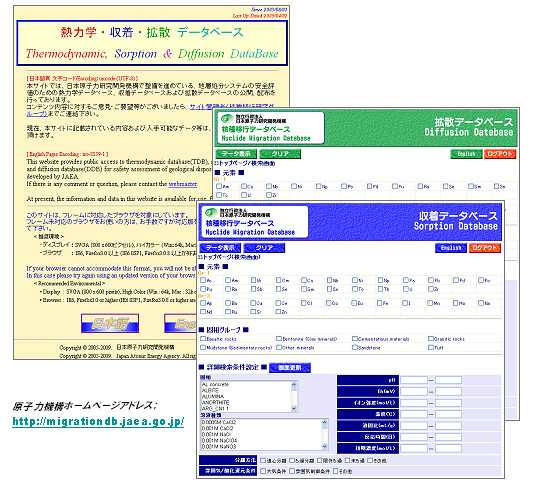Check the Granitic rocks group
Image resolution: width=538 pixels, height=492 pixels.
tap(431, 339)
